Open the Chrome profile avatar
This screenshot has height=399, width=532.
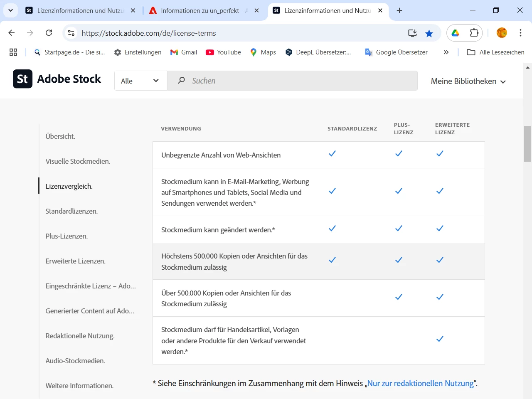click(502, 33)
